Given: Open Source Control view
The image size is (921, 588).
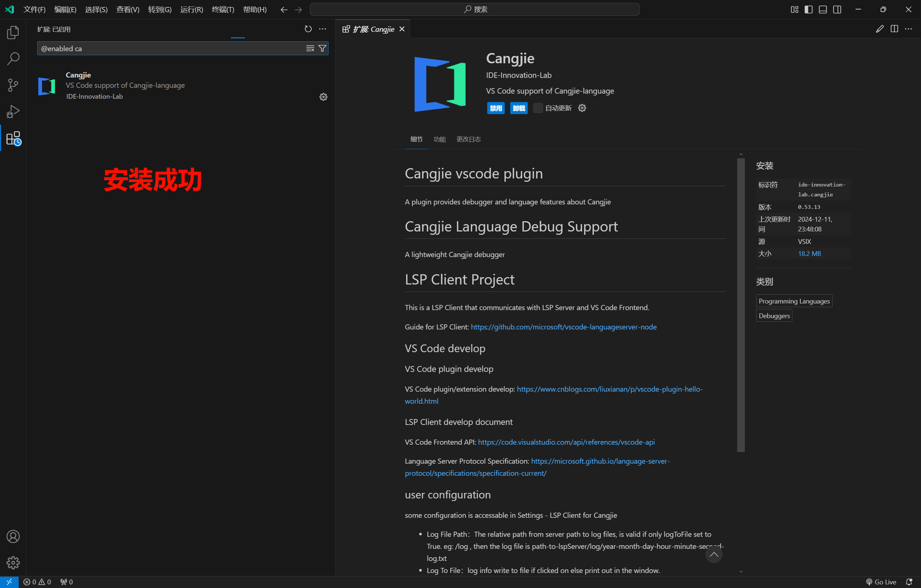Looking at the screenshot, I should point(13,85).
